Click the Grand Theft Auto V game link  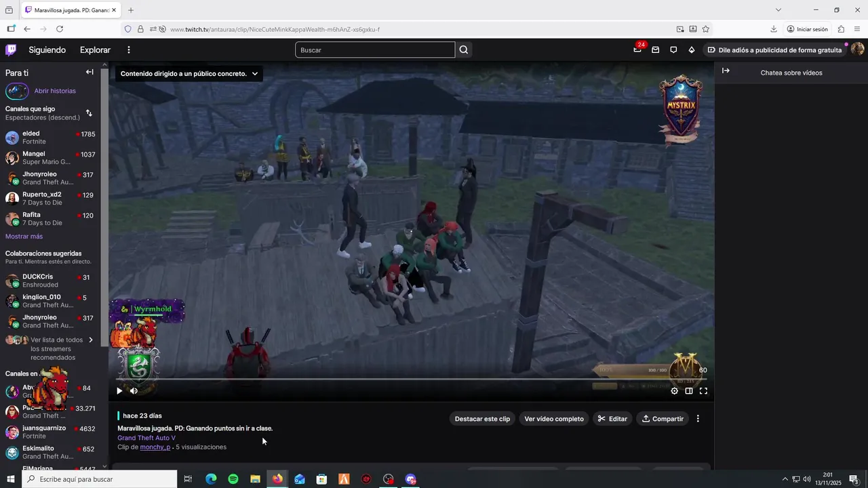point(146,438)
